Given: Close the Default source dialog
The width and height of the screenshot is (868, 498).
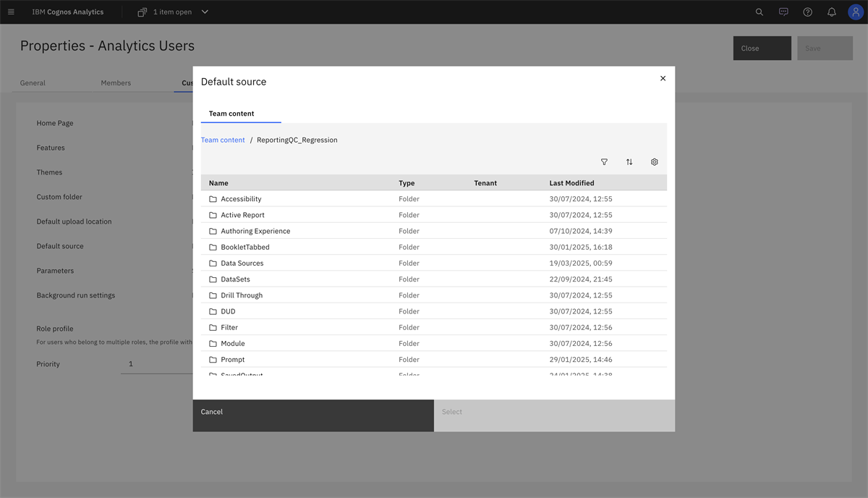Looking at the screenshot, I should pyautogui.click(x=663, y=78).
